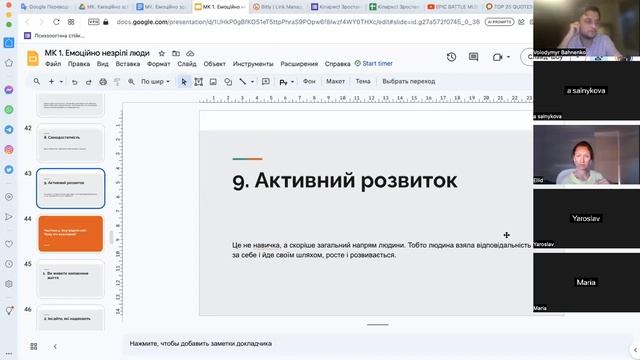Open the comments panel icon
This screenshot has height=360, width=640.
click(473, 57)
